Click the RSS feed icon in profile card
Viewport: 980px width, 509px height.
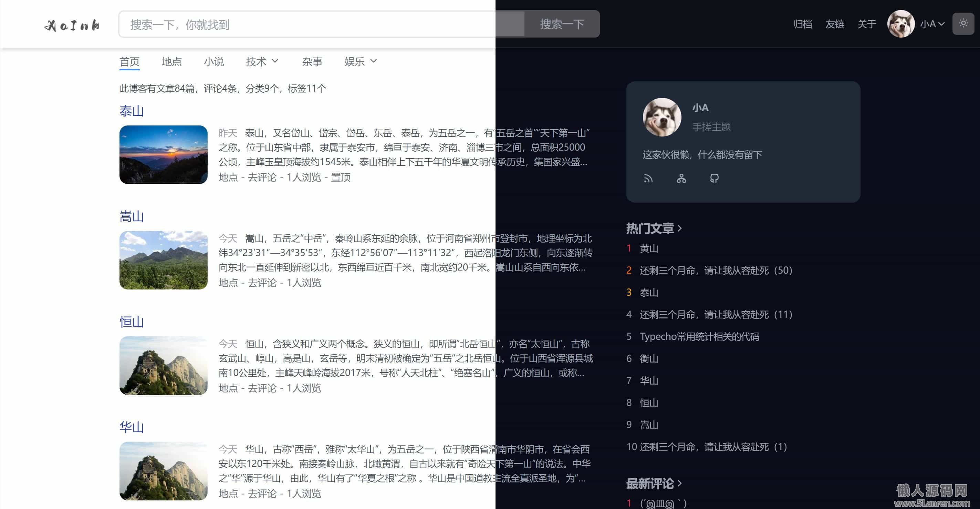[648, 179]
